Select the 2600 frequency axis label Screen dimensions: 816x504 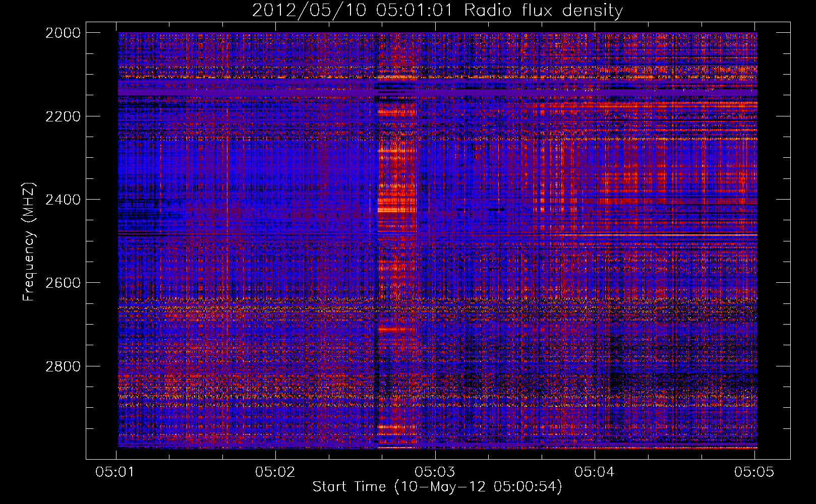coord(63,283)
